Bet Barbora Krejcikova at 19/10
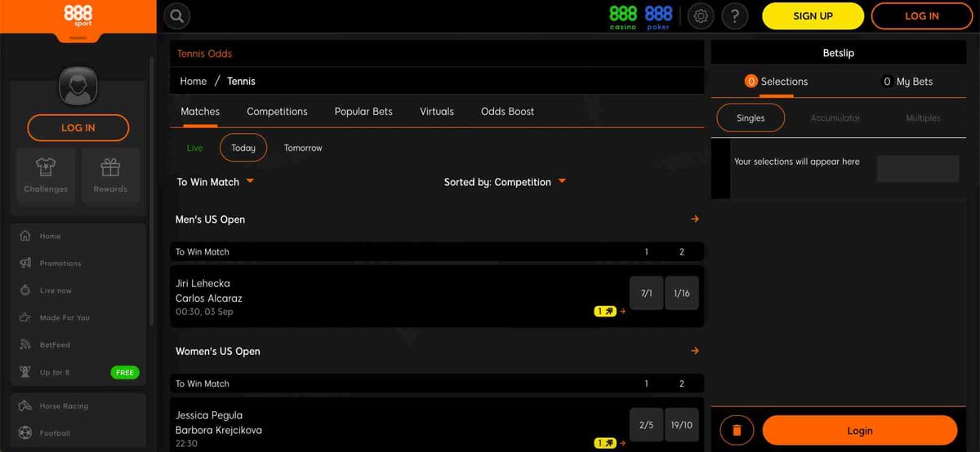Image resolution: width=980 pixels, height=452 pixels. coord(682,425)
